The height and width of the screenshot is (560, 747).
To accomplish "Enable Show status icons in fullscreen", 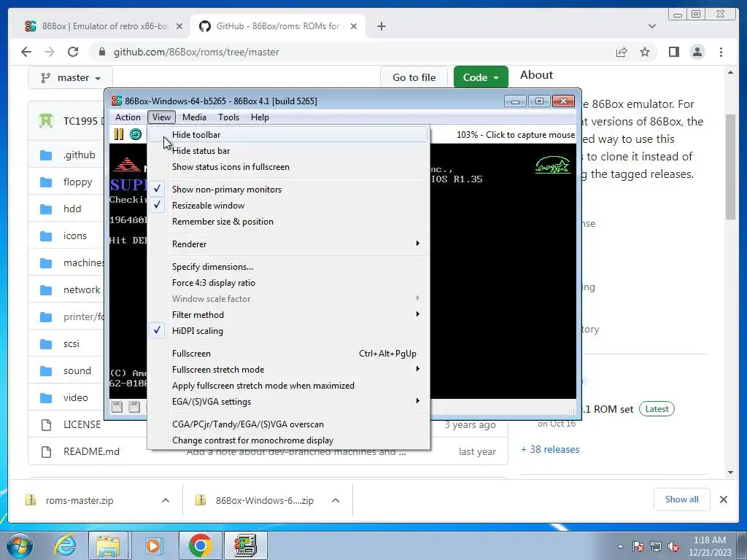I will tap(289, 167).
